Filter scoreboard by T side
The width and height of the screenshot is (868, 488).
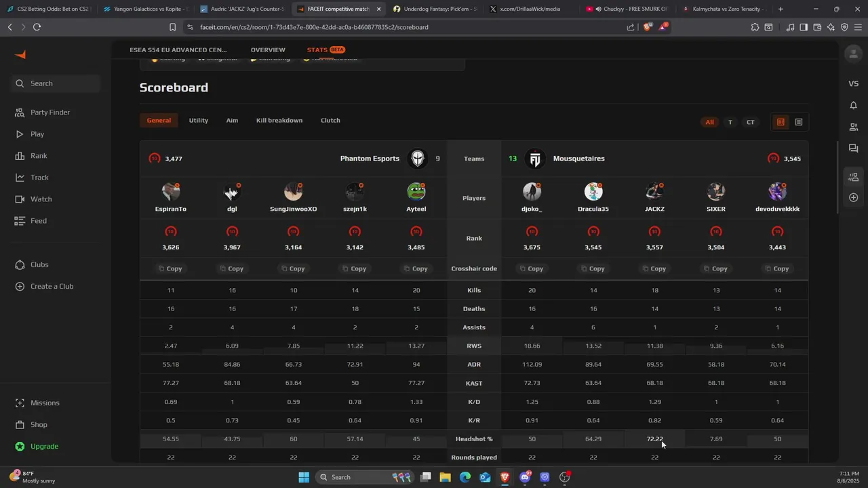730,123
